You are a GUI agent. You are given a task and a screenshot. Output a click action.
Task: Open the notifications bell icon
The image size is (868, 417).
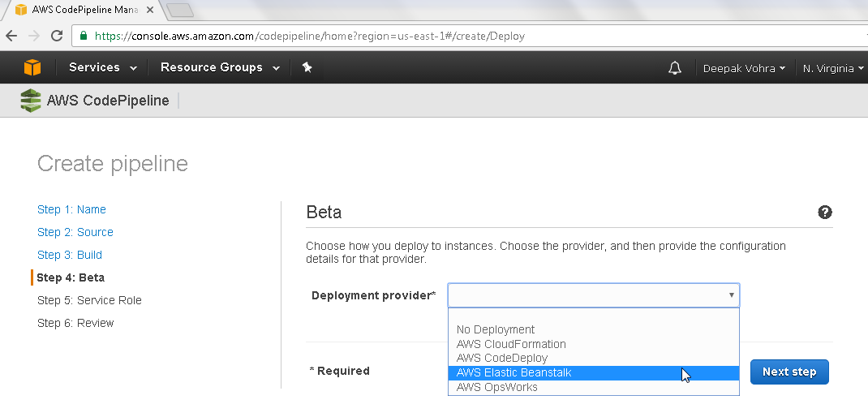coord(674,68)
